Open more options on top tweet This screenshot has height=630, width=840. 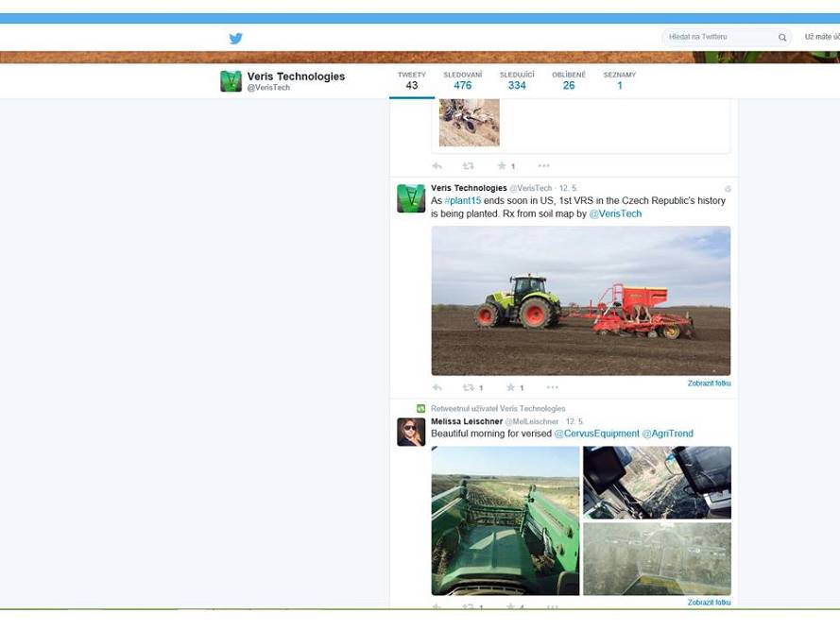pyautogui.click(x=543, y=165)
